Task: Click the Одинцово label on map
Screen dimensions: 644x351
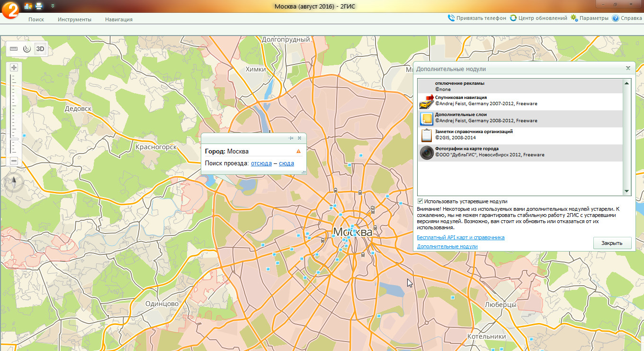Action: [x=161, y=304]
